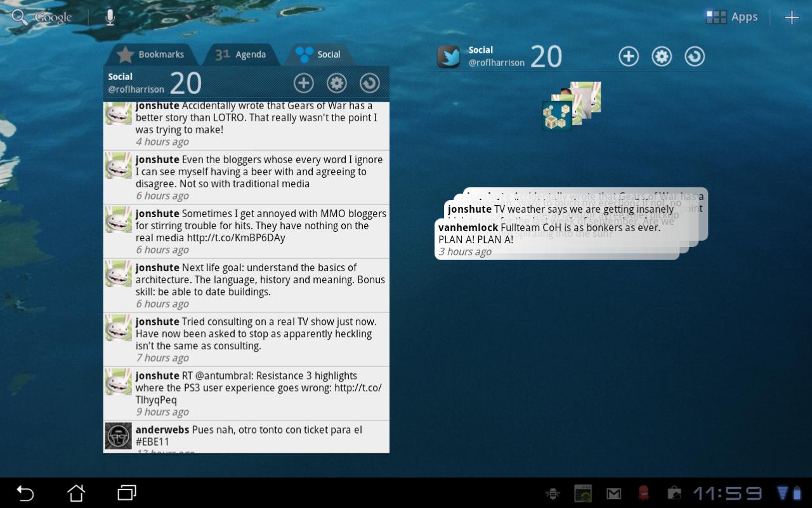Image resolution: width=812 pixels, height=508 pixels.
Task: Open anderwebs #EBE11 tweet
Action: [246, 437]
